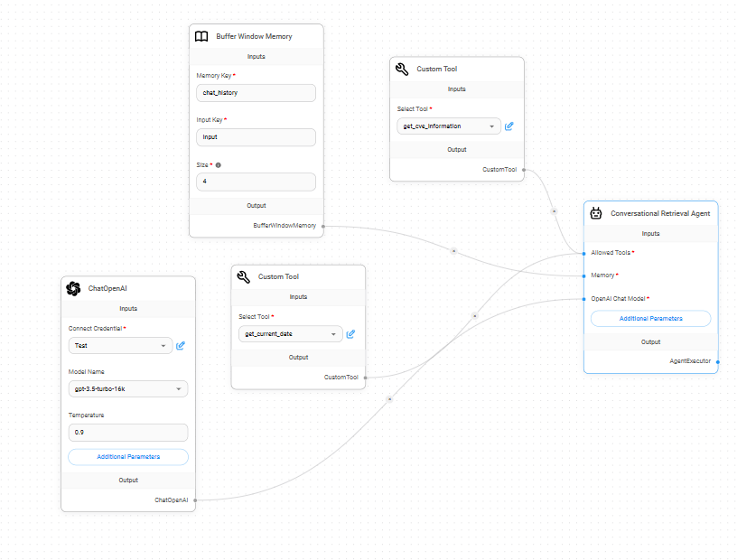The width and height of the screenshot is (737, 560).
Task: Open the Model Name dropdown gpt-3.5-turbo-16k
Action: tap(127, 389)
